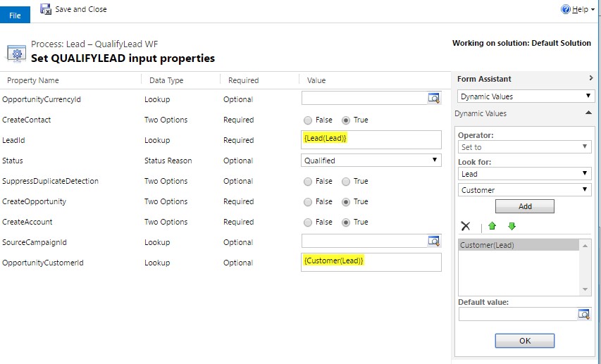
Task: Delete selected dynamic value with X icon
Action: 466,226
